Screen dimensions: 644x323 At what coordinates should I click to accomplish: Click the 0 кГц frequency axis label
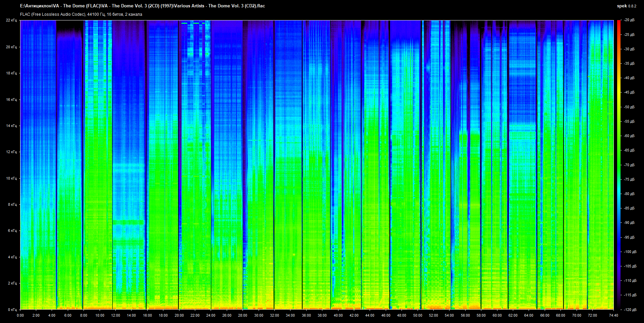point(12,310)
